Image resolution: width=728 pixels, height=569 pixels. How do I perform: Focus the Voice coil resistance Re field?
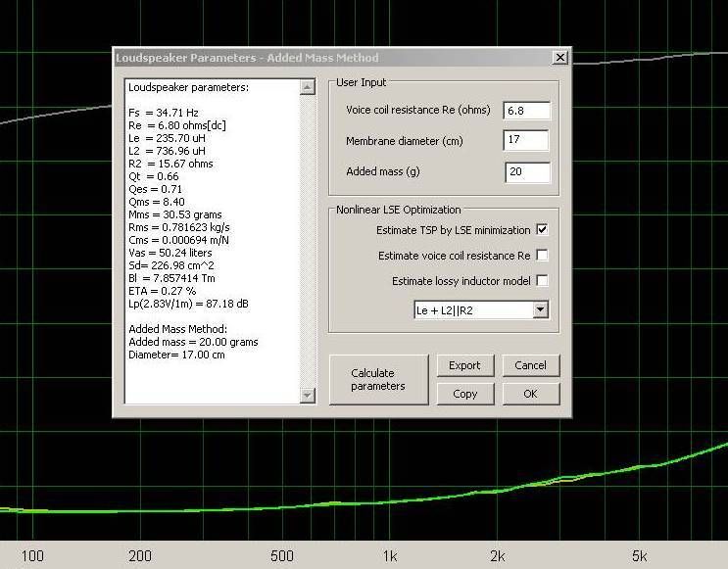pos(526,111)
